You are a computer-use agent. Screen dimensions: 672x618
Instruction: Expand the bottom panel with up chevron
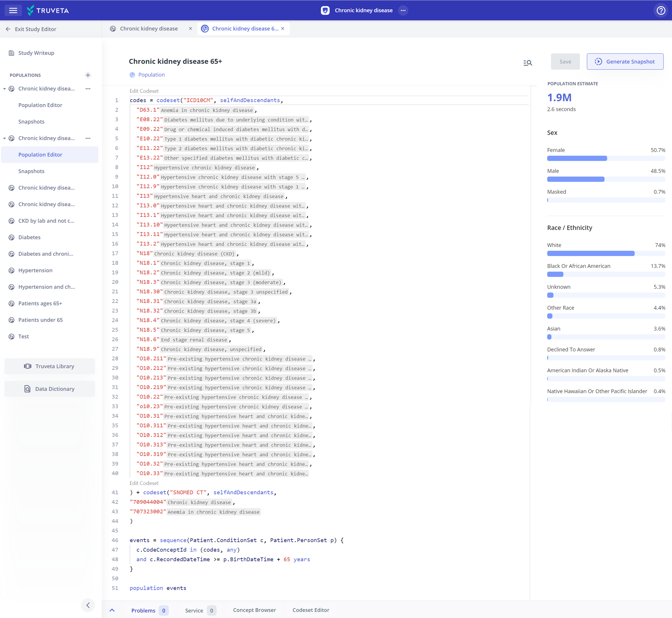coord(112,610)
